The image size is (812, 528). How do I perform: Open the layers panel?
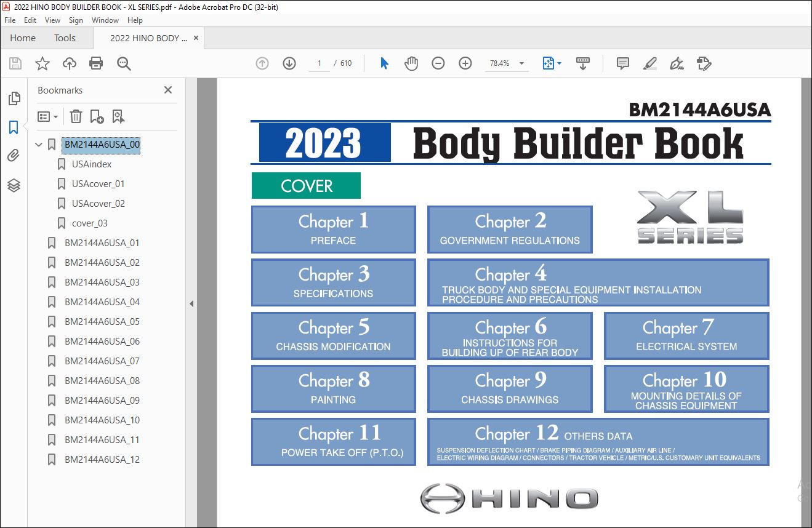point(14,185)
